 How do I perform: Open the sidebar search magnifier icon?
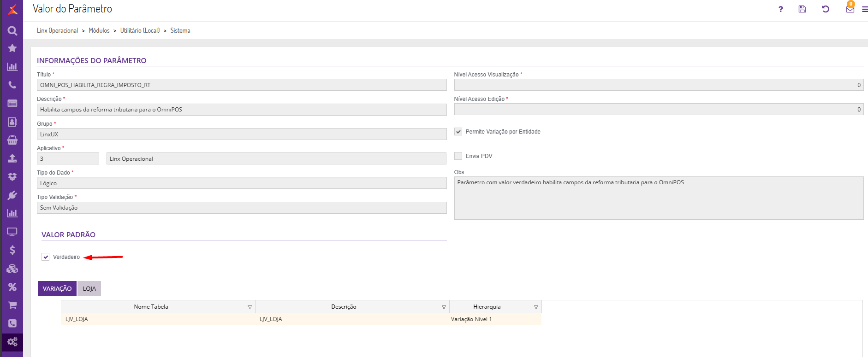[x=12, y=31]
